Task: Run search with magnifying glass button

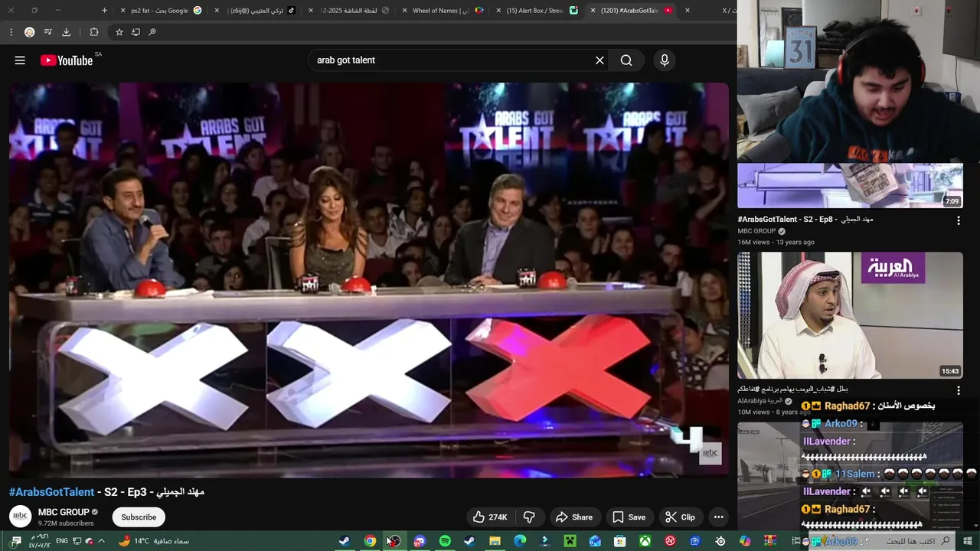Action: tap(626, 60)
